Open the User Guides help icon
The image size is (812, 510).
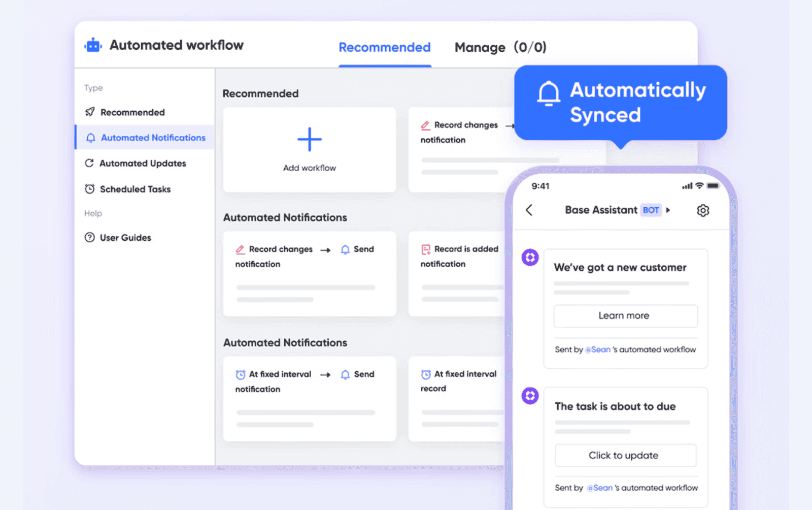tap(89, 237)
